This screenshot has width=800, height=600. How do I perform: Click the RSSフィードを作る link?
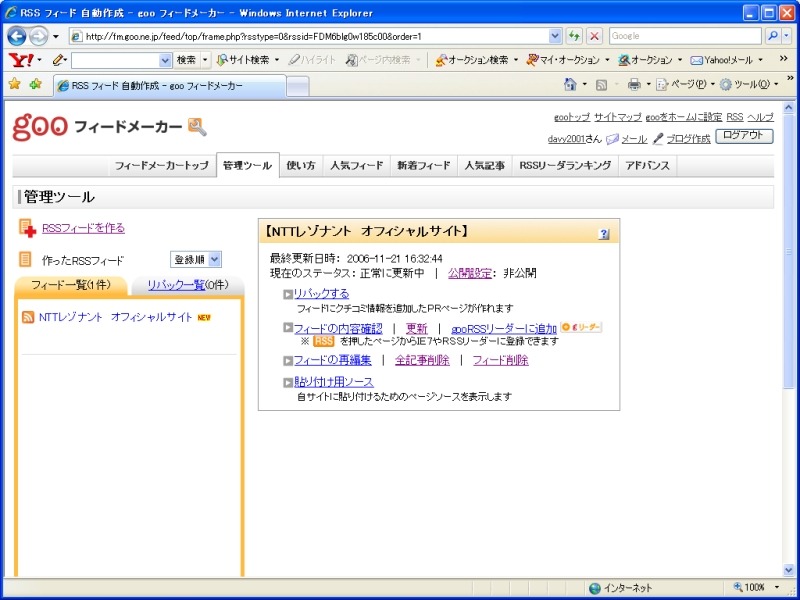83,228
